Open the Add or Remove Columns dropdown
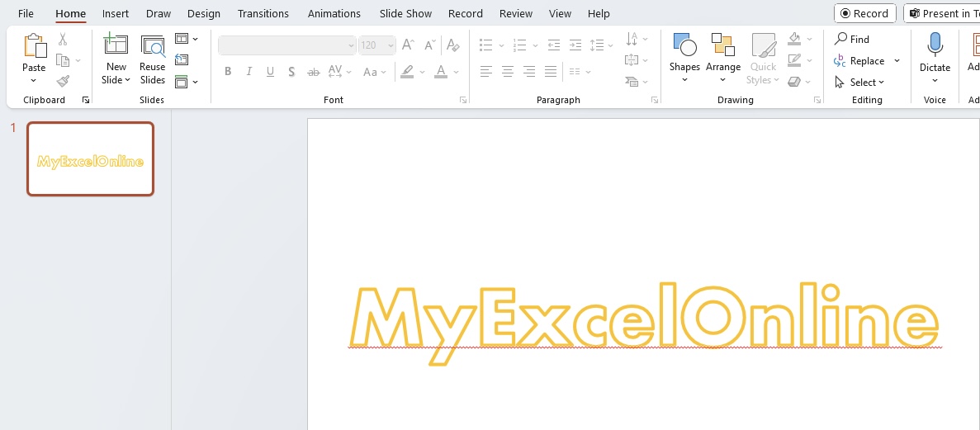The image size is (980, 430). [580, 72]
